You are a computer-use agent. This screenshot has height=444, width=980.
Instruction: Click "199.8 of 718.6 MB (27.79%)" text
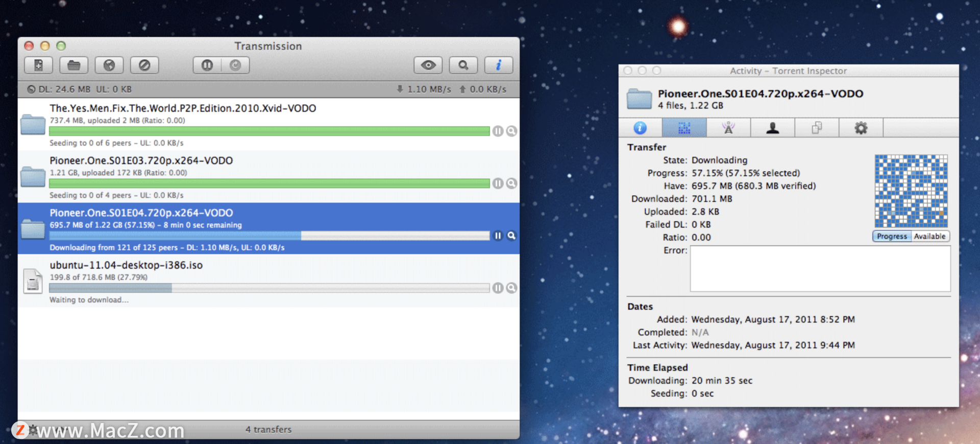pos(99,277)
